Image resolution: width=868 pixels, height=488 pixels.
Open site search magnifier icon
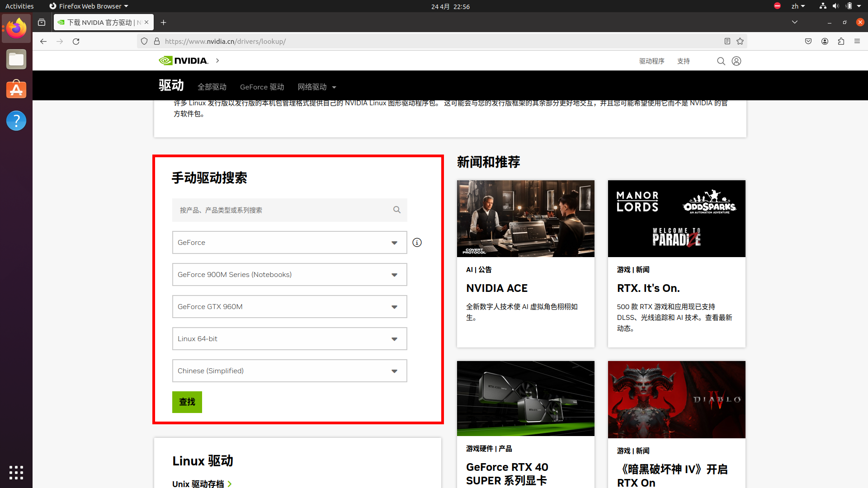click(x=721, y=61)
